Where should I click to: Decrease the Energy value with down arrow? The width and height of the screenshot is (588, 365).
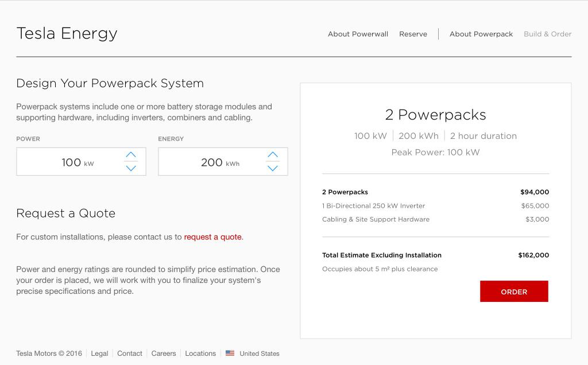pyautogui.click(x=273, y=168)
